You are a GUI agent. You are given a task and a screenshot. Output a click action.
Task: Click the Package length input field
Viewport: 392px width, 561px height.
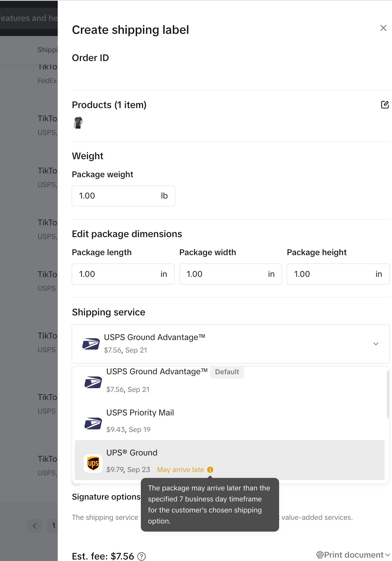pos(118,274)
